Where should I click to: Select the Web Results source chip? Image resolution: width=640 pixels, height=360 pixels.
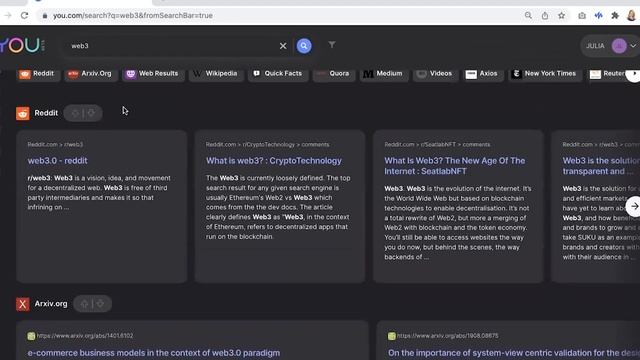coord(152,74)
